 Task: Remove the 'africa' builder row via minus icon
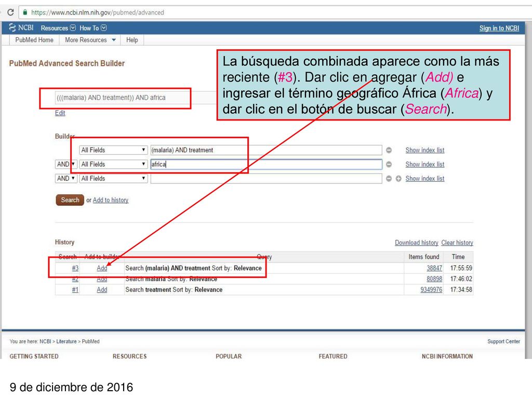coord(389,164)
